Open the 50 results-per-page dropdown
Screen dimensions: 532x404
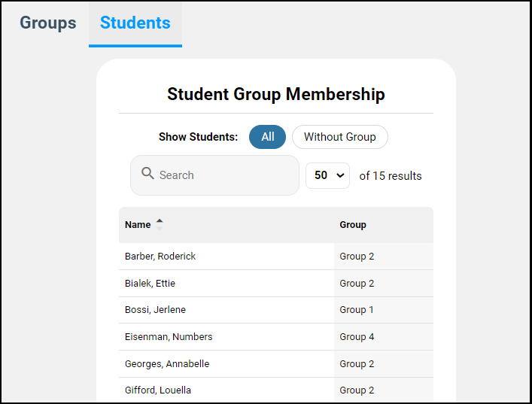[x=327, y=175]
